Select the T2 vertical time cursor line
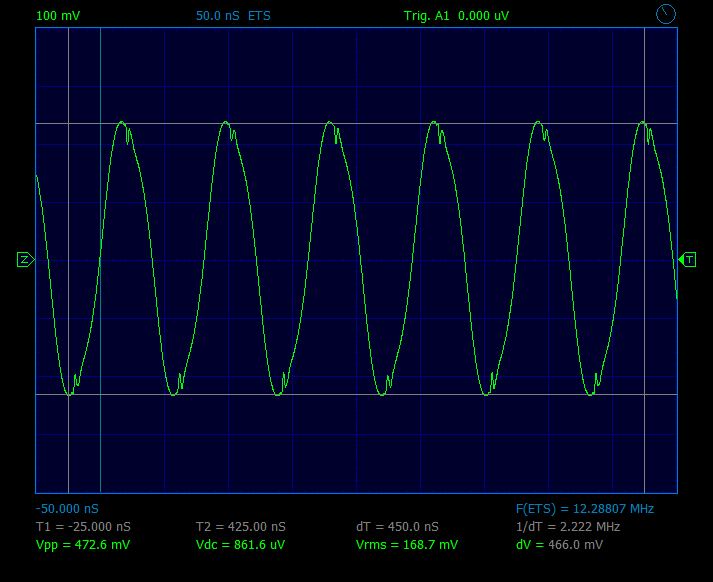This screenshot has height=582, width=713. (644, 260)
